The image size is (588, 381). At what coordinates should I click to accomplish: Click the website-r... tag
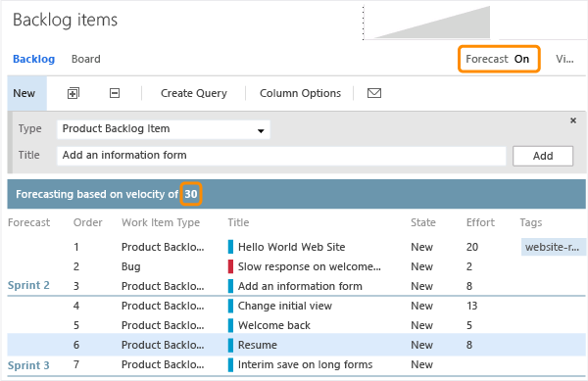pos(553,247)
